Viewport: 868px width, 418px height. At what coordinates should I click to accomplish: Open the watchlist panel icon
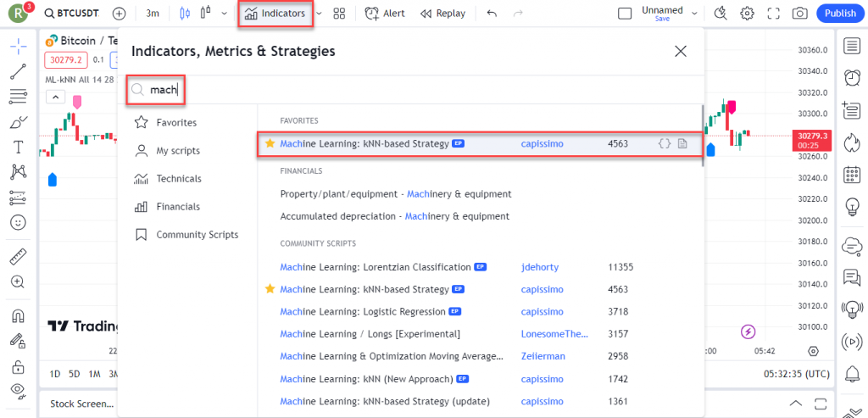pos(851,47)
